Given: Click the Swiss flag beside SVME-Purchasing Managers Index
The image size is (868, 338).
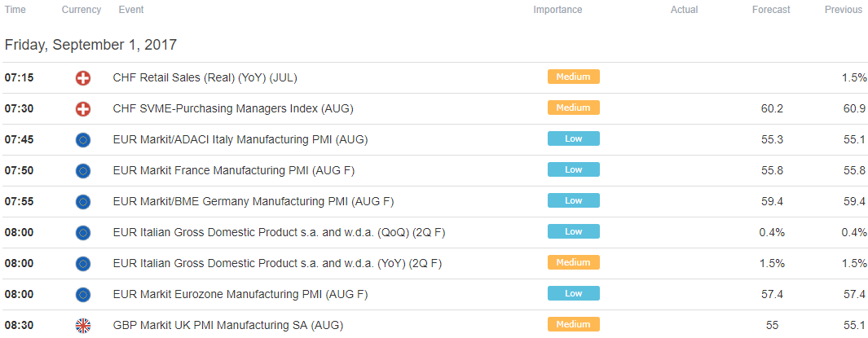Looking at the screenshot, I should 83,109.
